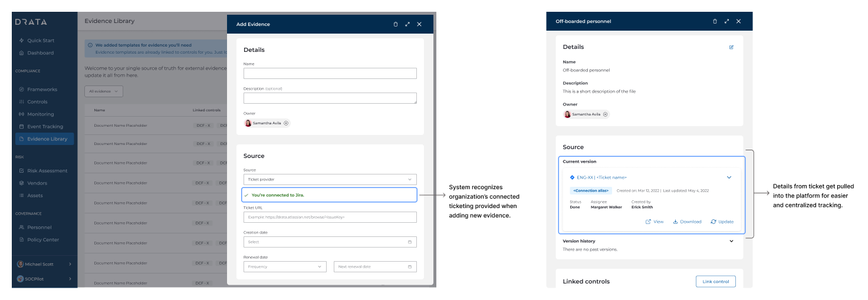The width and height of the screenshot is (868, 300).
Task: Click the calendar icon in the Creation date field
Action: [410, 242]
